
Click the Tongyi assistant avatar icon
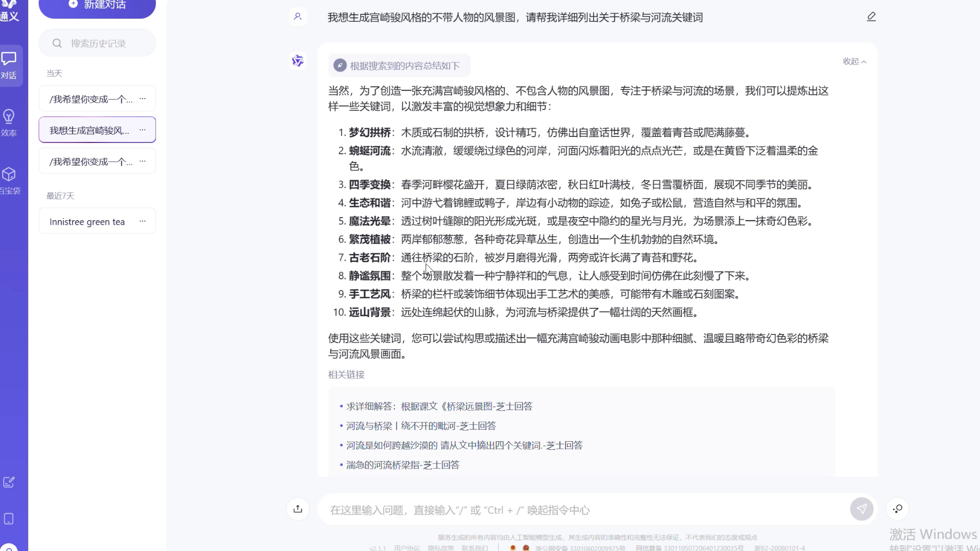tap(297, 61)
